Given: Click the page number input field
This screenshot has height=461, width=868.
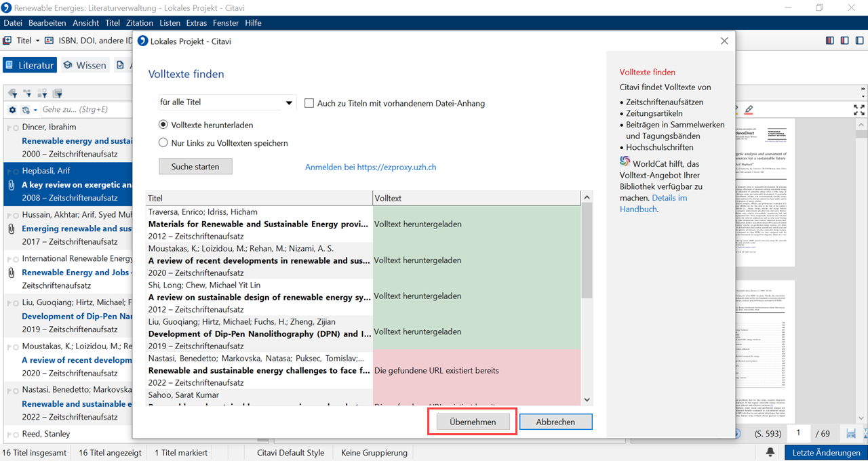Looking at the screenshot, I should (x=800, y=433).
